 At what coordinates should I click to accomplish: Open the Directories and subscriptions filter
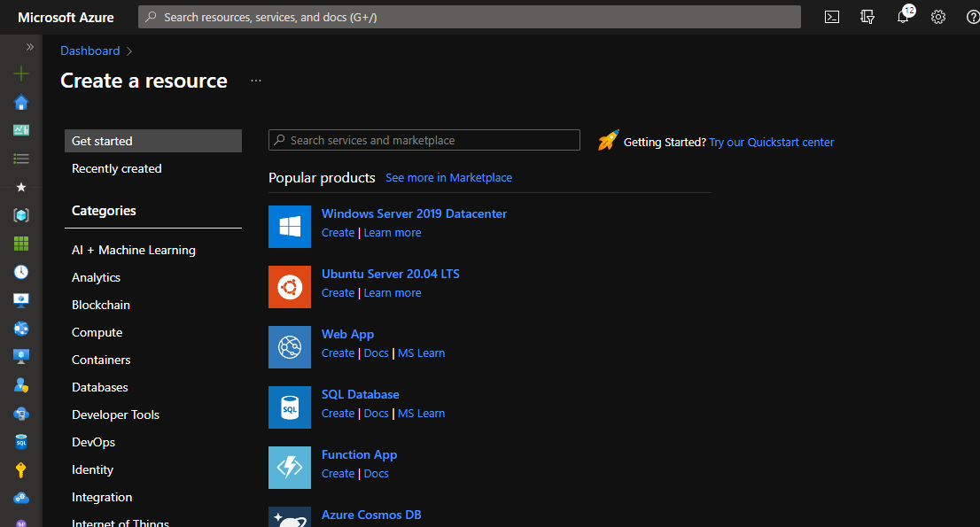tap(867, 17)
